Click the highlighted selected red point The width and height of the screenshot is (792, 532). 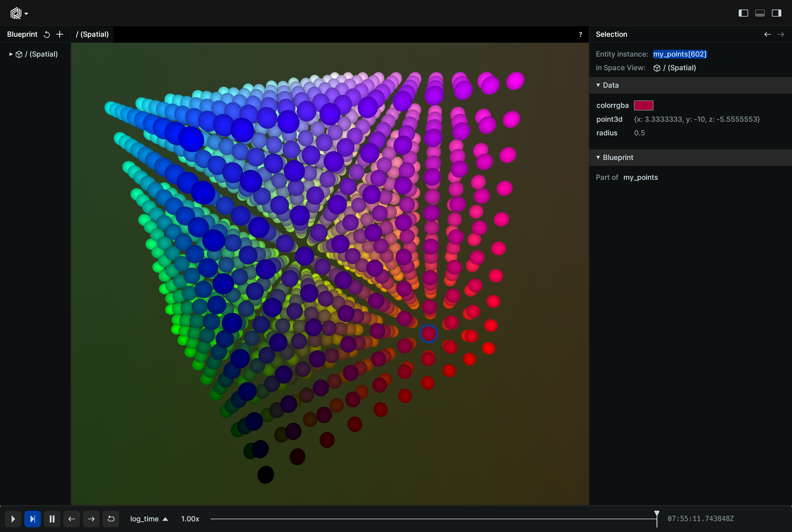[x=428, y=334]
